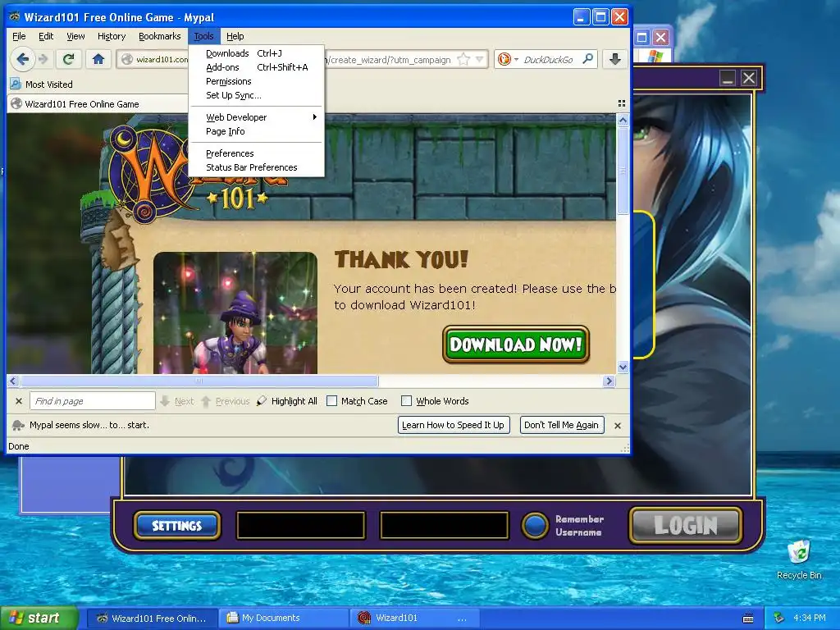The image size is (840, 630).
Task: Click the vertical scrollbar up arrow
Action: pos(623,120)
